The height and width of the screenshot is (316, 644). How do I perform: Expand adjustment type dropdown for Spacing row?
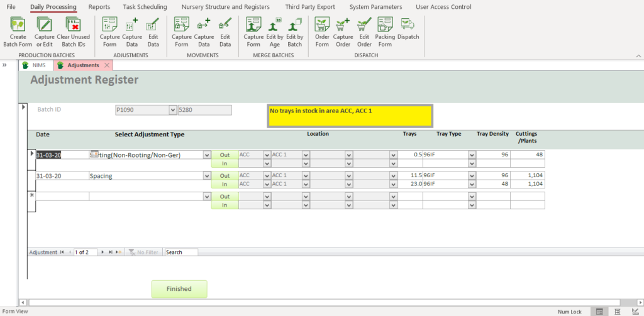coord(207,176)
